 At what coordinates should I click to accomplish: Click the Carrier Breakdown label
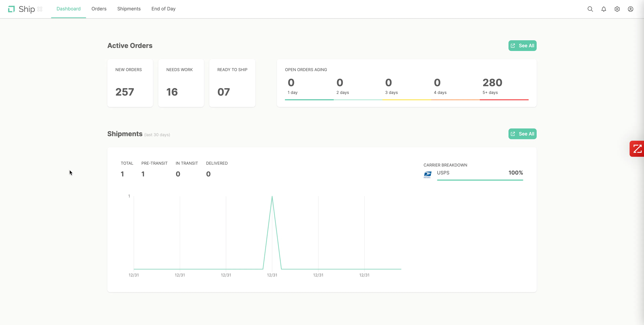tap(445, 165)
